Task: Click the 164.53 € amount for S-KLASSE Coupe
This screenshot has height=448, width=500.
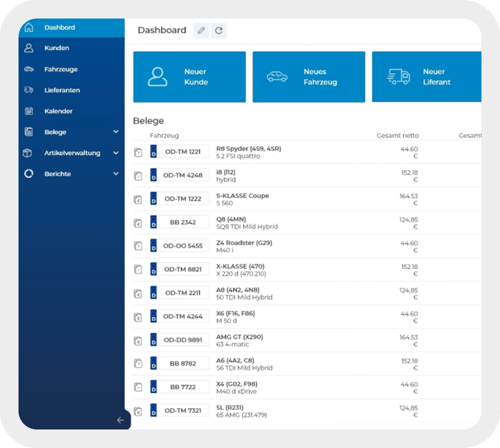Action: 408,199
